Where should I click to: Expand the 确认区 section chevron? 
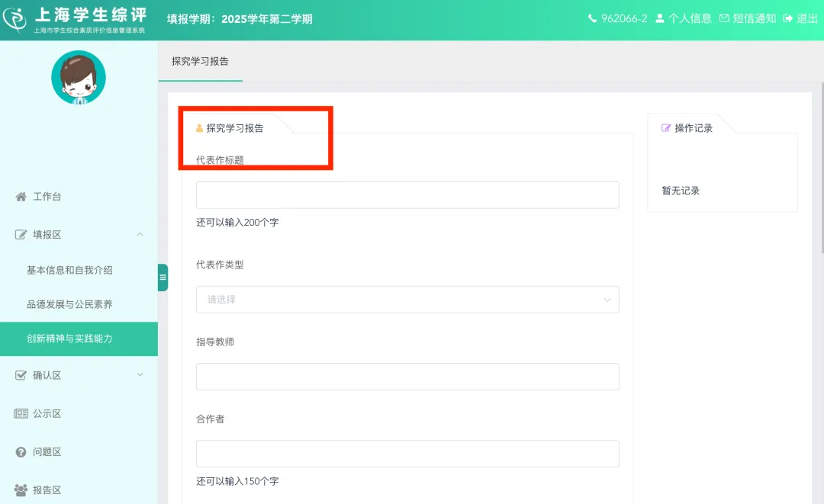coord(140,375)
